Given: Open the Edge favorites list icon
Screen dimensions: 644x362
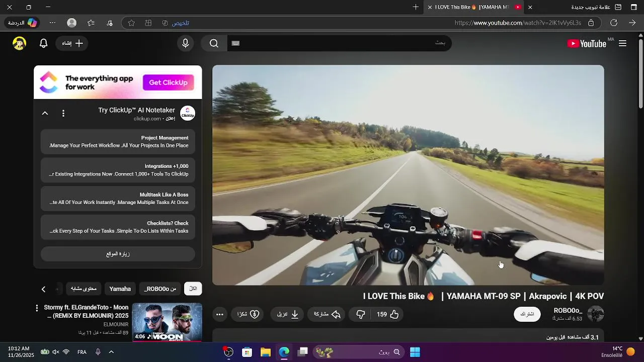Looking at the screenshot, I should pos(91,23).
